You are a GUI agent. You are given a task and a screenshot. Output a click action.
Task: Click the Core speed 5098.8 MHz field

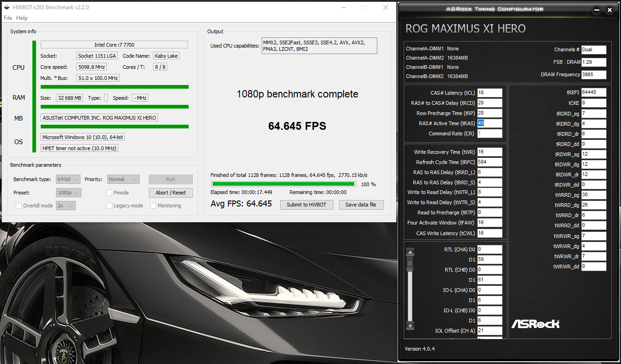click(92, 67)
